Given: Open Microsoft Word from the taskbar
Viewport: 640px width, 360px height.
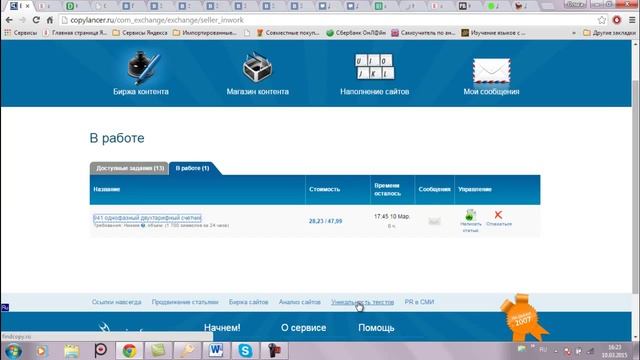Looking at the screenshot, I should pos(216,351).
